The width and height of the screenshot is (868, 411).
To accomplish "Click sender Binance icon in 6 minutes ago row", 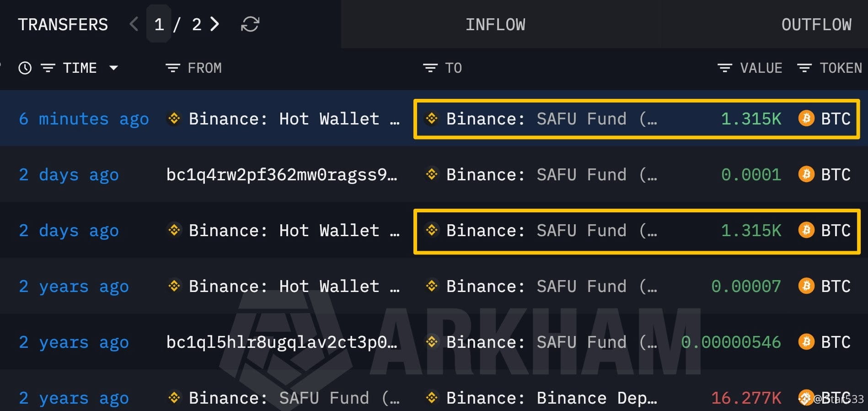I will [x=174, y=119].
